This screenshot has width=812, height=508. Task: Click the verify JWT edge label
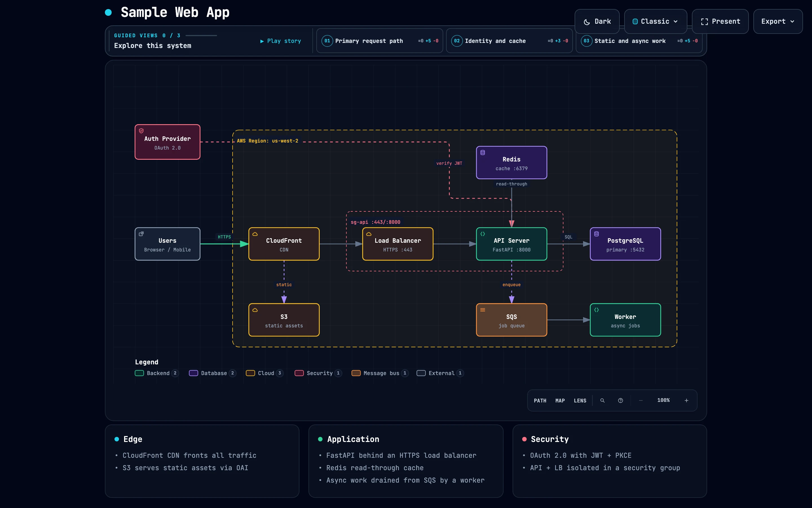click(x=449, y=163)
